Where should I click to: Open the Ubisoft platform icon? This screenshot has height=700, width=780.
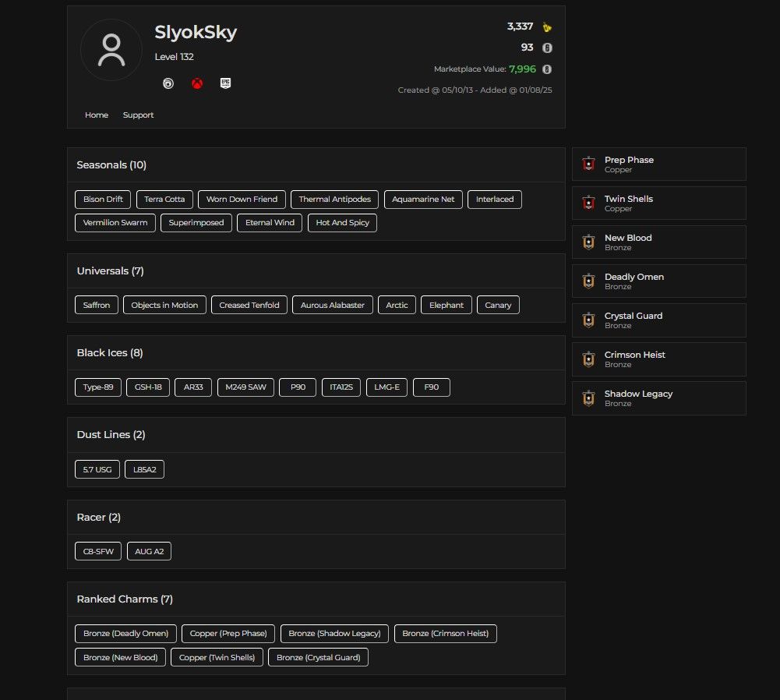(168, 83)
